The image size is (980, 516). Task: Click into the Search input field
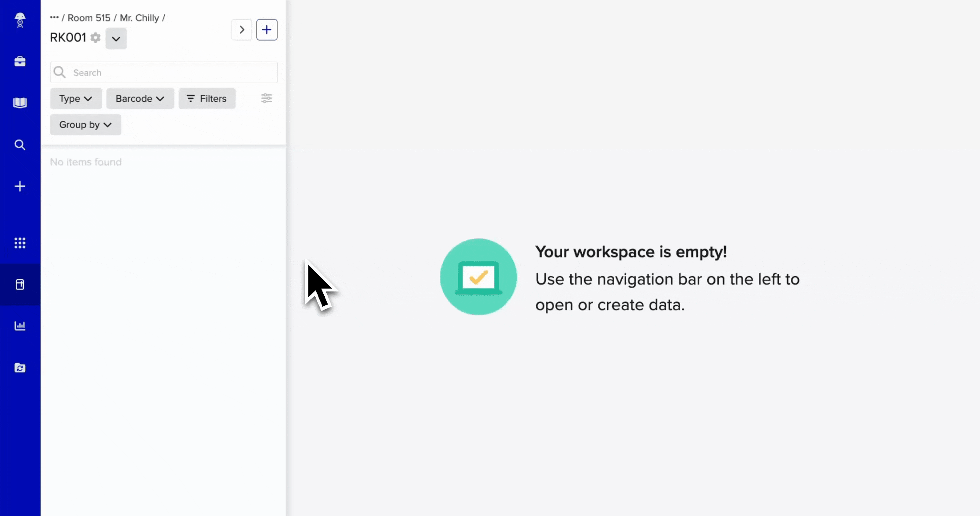point(172,73)
